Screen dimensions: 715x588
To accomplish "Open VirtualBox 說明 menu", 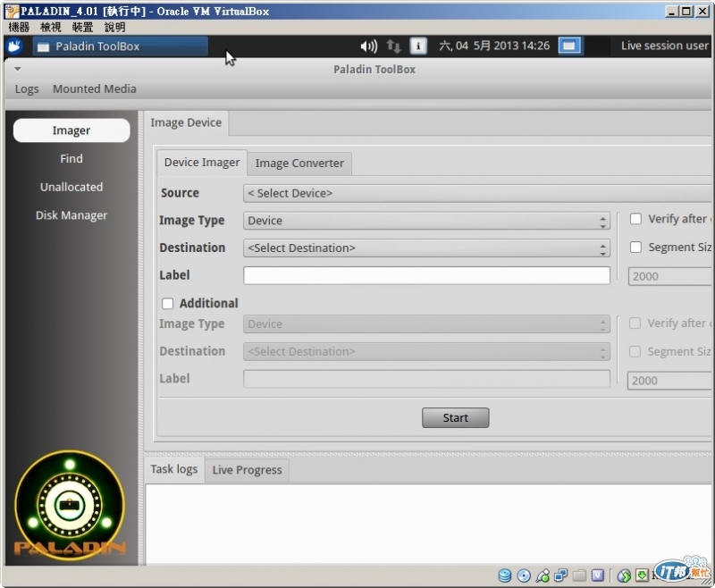I will pyautogui.click(x=115, y=28).
